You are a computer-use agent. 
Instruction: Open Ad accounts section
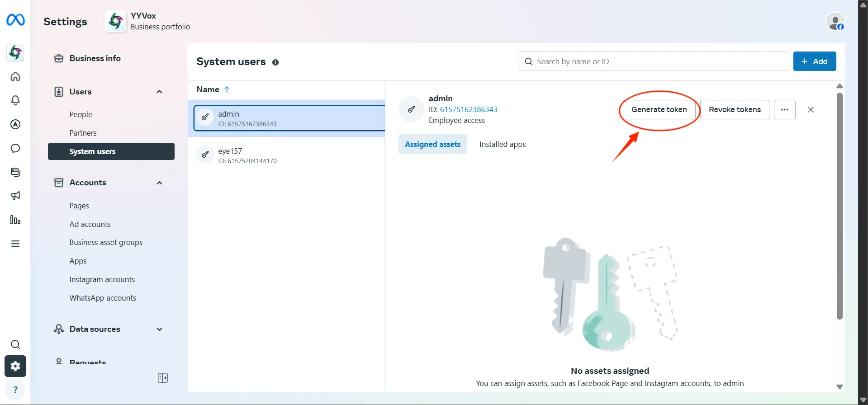click(90, 224)
